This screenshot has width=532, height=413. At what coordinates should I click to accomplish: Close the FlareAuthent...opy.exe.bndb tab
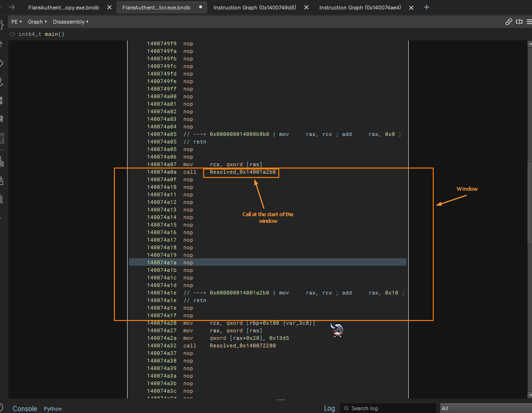point(109,8)
